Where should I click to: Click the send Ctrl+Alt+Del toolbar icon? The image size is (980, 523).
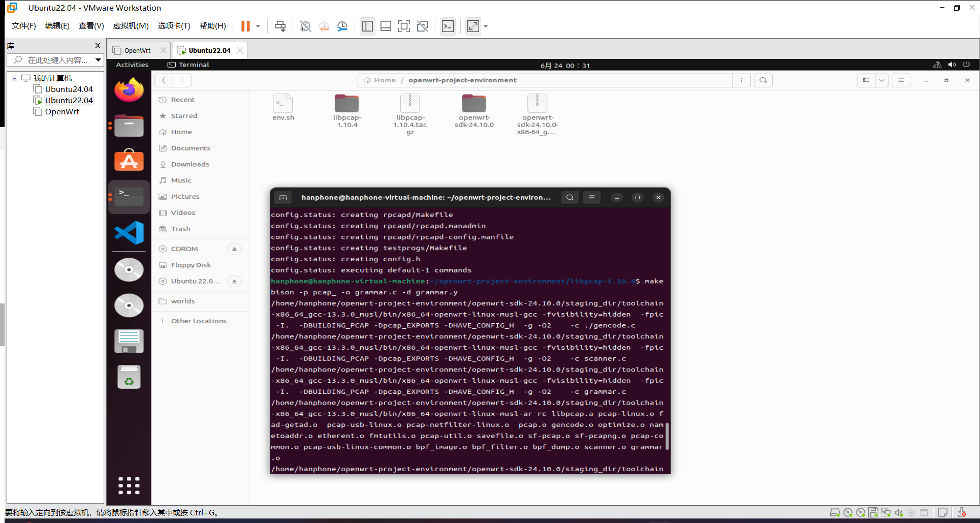click(x=280, y=26)
